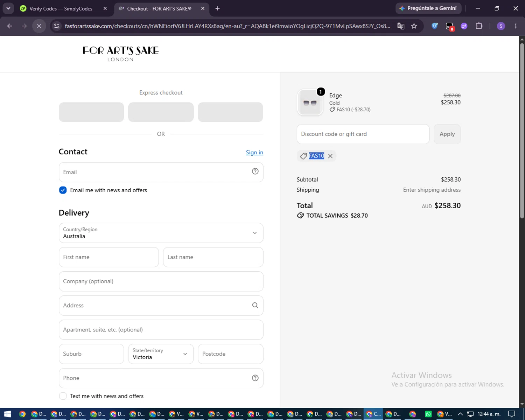Click the First name field
Viewport: 525px width, 420px height.
pos(109,257)
